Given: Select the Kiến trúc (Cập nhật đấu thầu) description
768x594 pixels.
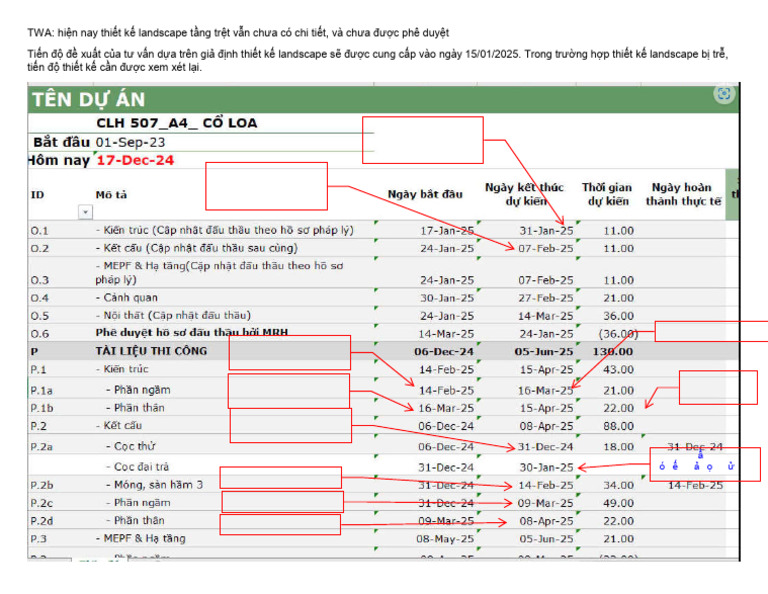Looking at the screenshot, I should tap(224, 230).
